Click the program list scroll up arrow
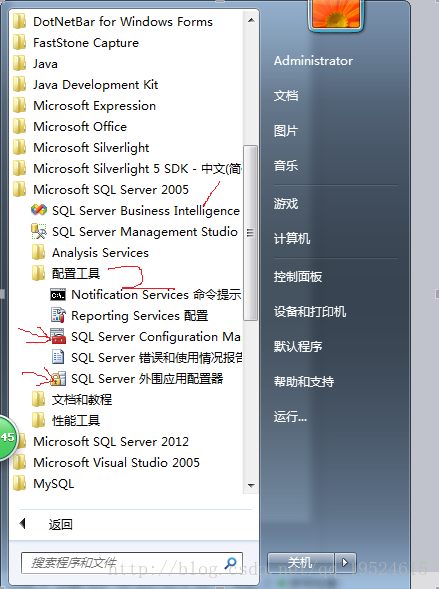This screenshot has height=589, width=439. coord(251,20)
